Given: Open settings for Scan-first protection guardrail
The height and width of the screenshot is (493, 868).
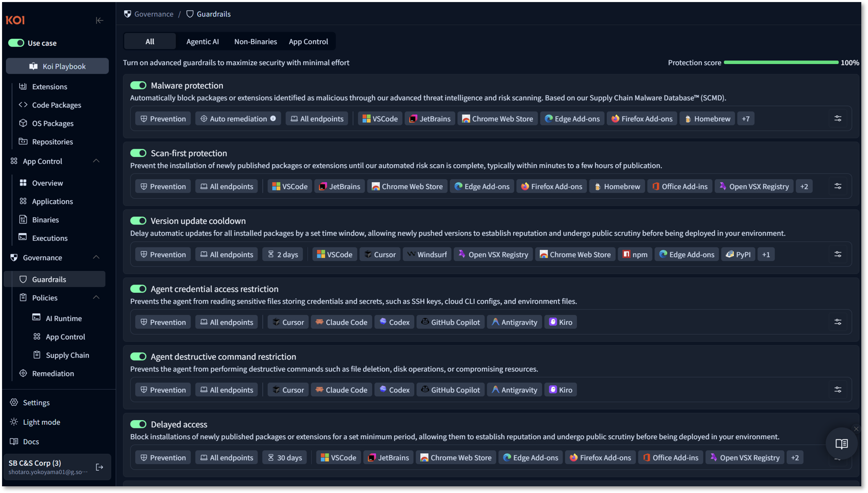Looking at the screenshot, I should click(x=838, y=186).
